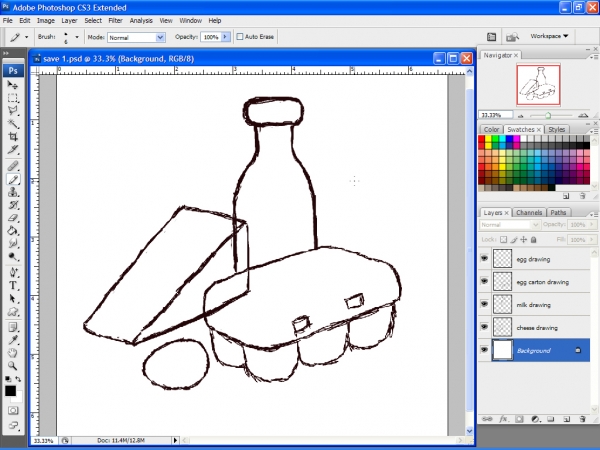Screen dimensions: 600x450
Task: Hide the egg drawing layer
Action: [x=484, y=258]
